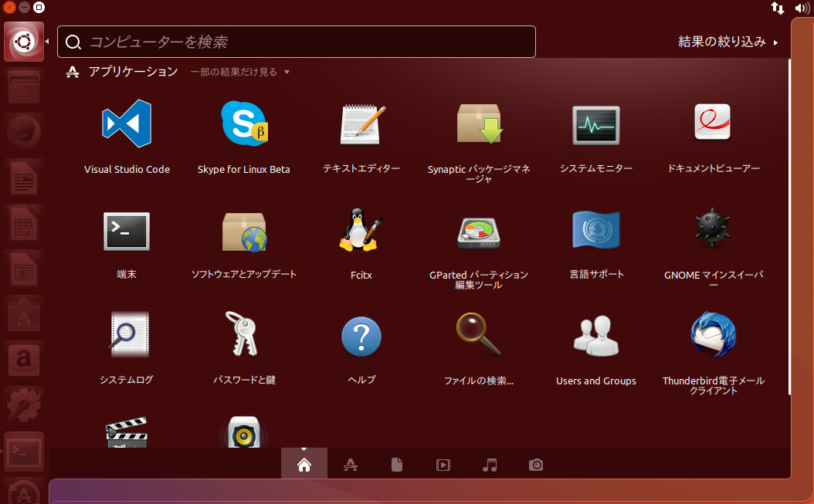The height and width of the screenshot is (504, 814).
Task: Expand 一部の結果だけ見る dropdown
Action: tap(240, 72)
